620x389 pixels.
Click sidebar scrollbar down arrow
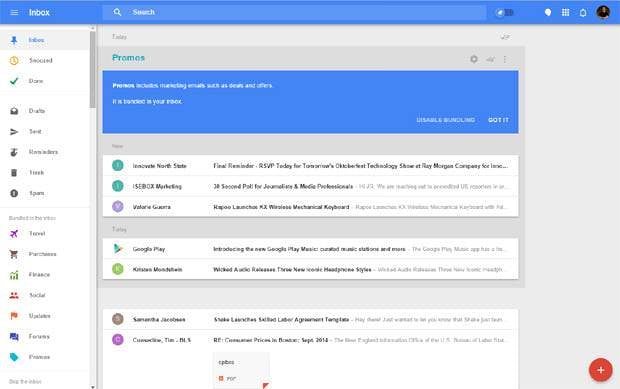point(93,387)
